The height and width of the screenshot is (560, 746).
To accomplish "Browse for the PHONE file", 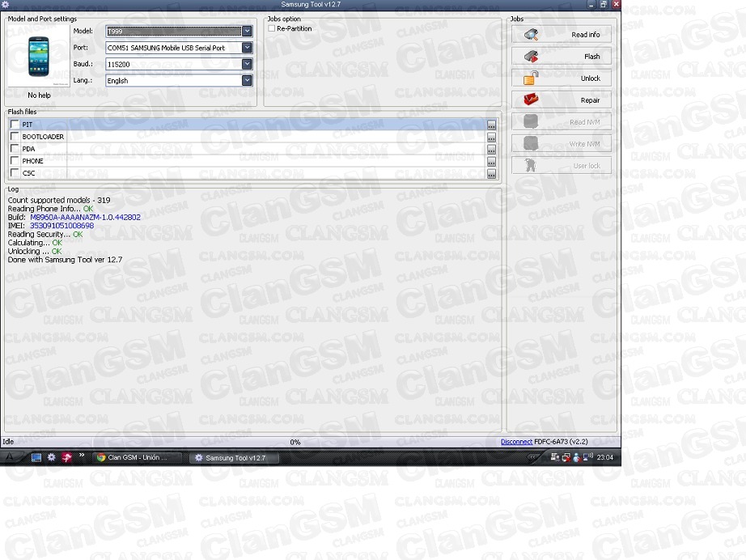I will point(491,162).
